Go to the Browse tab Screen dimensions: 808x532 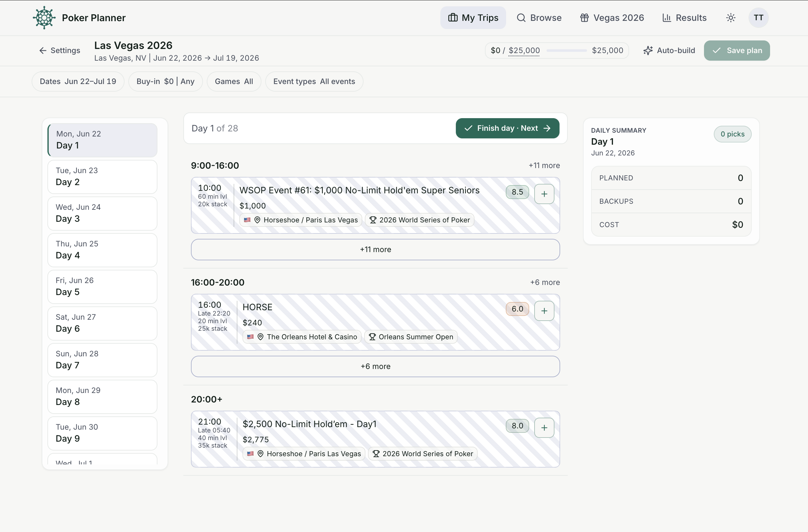539,18
